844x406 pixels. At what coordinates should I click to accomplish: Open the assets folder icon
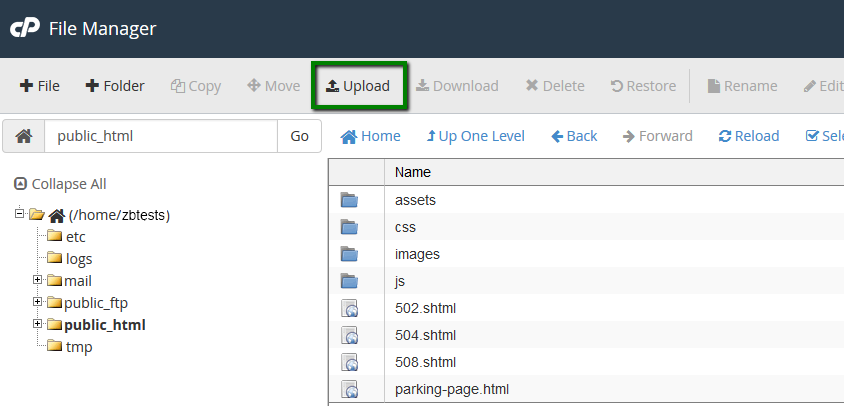click(349, 200)
